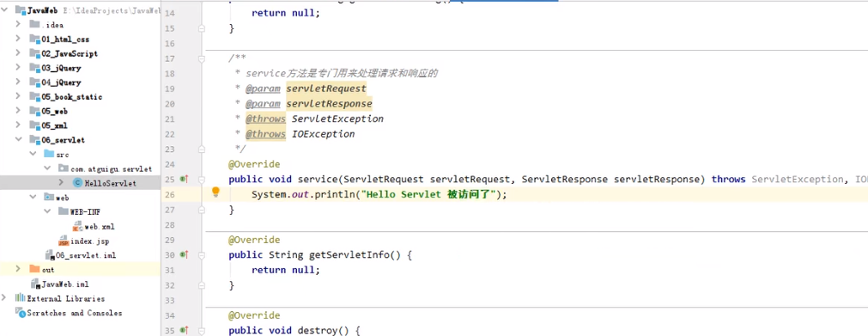Click the @Override annotation on line 24

click(254, 164)
